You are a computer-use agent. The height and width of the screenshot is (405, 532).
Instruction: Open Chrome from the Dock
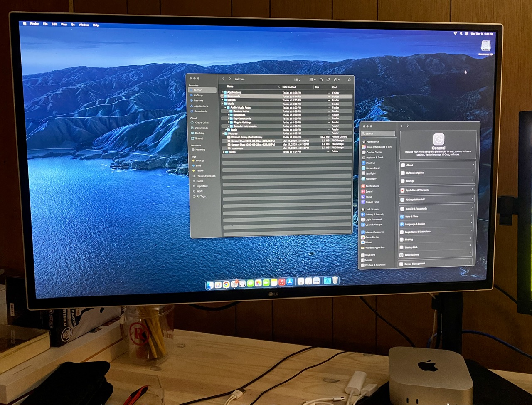[x=226, y=284]
